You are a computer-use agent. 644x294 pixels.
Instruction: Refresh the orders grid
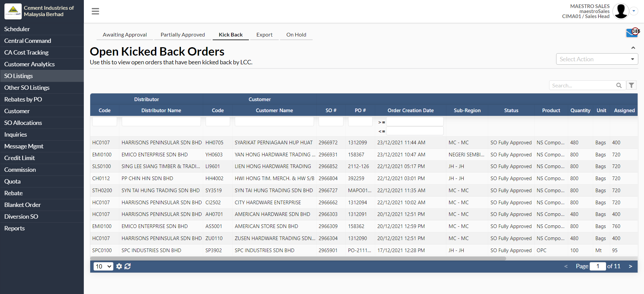(127, 266)
